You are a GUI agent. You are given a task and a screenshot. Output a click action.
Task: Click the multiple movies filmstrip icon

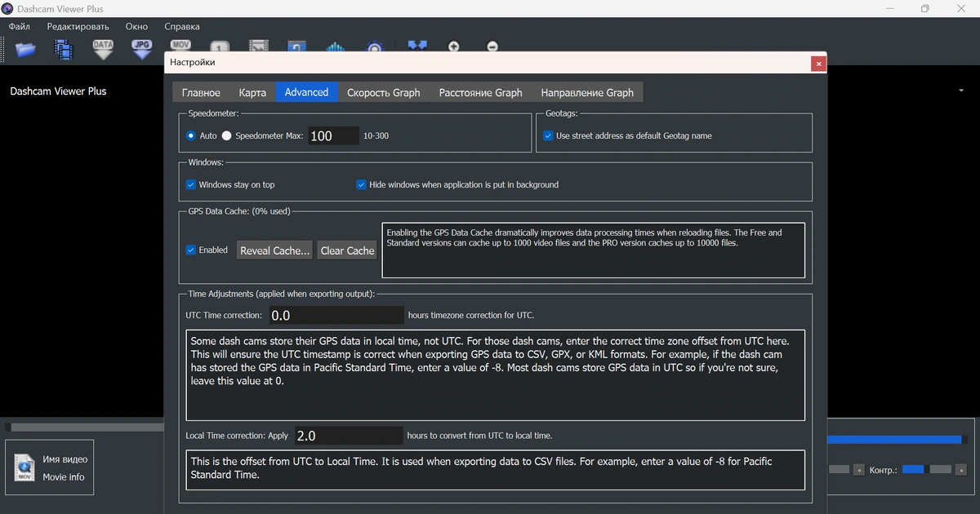[64, 49]
